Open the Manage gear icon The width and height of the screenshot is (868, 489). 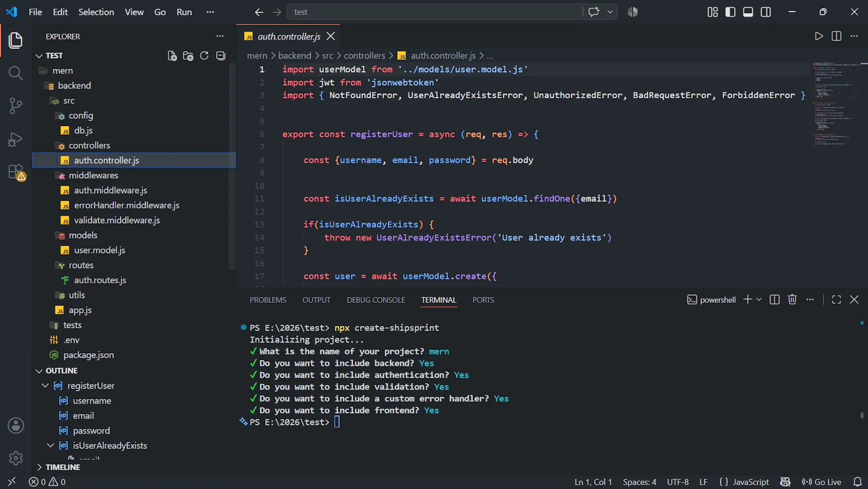click(16, 458)
